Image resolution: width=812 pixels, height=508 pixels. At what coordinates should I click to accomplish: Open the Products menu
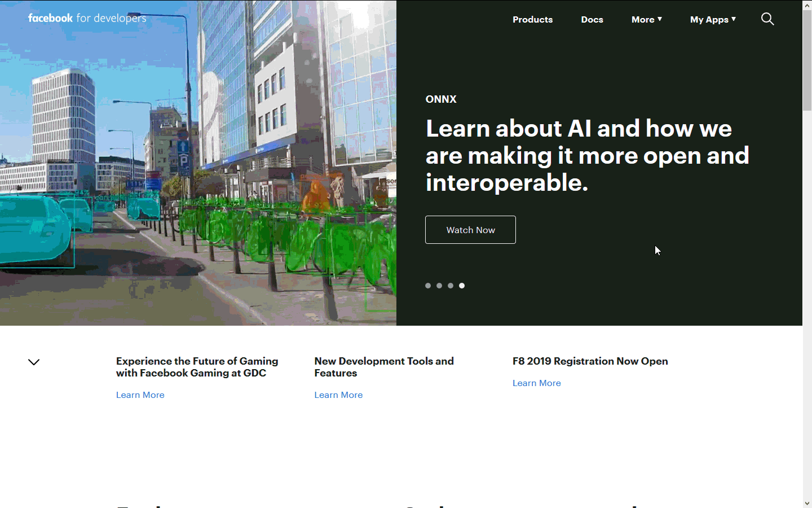tap(532, 19)
